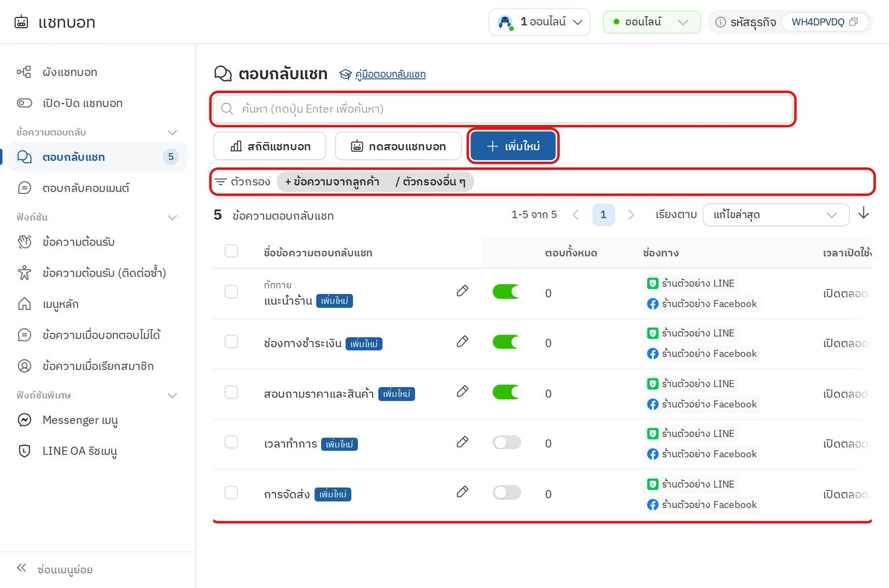
Task: Collapse the ฟังก์ชันพิเศษ sidebar section
Action: click(x=172, y=395)
